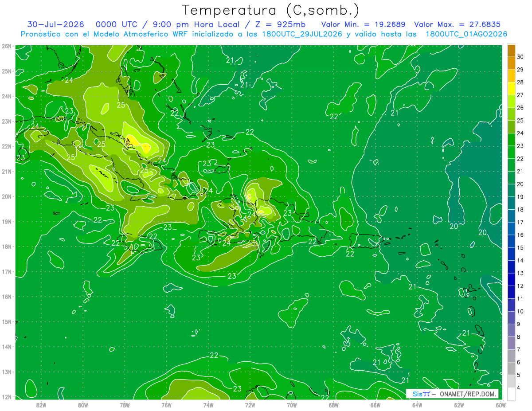Click colorbar value label '29'
Viewport: 532px width, 411px height.
tap(520, 70)
